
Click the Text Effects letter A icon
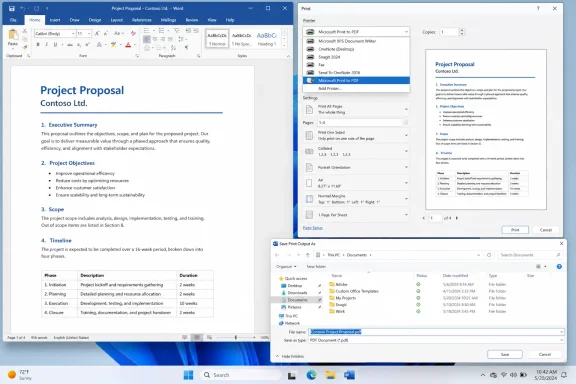[99, 44]
